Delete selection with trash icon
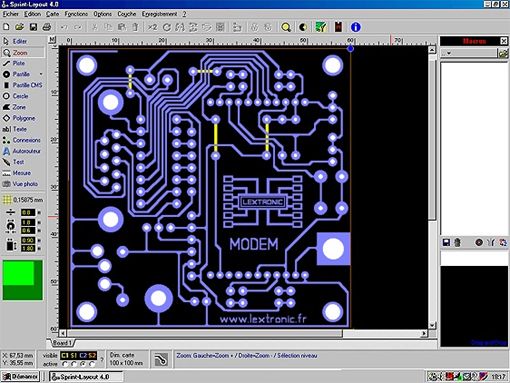Image resolution: width=510 pixels, height=383 pixels. coord(135,27)
